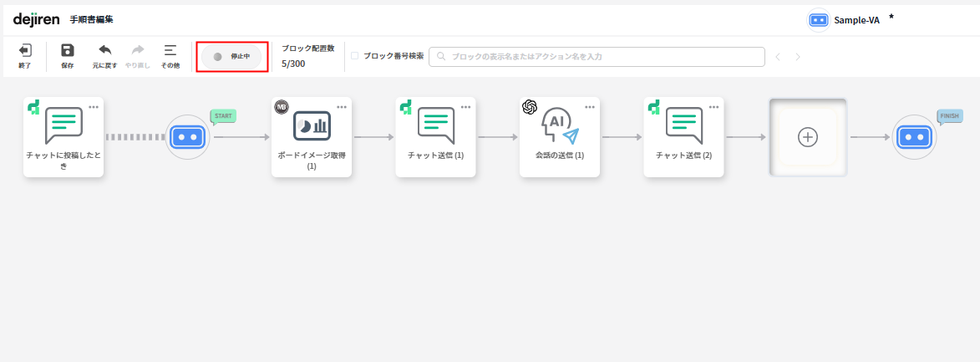This screenshot has height=362, width=980.
Task: Select the ボードイメージ取得 (1) block
Action: [312, 137]
